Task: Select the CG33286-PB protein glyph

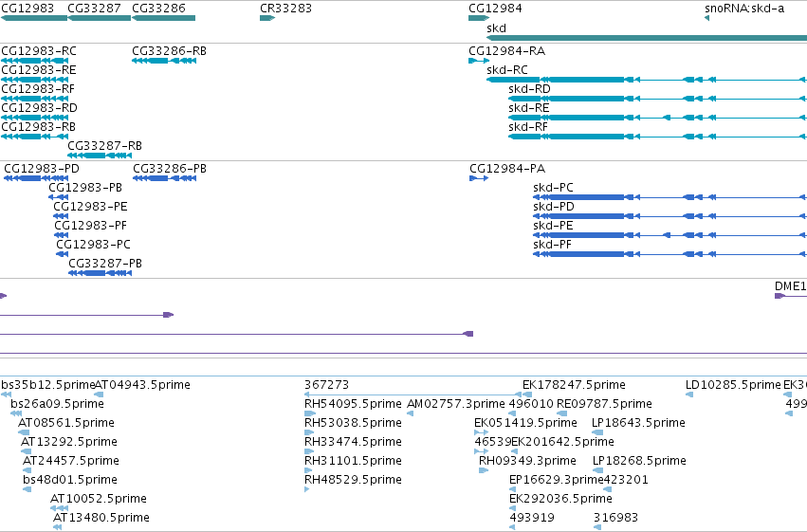Action: 165,178
